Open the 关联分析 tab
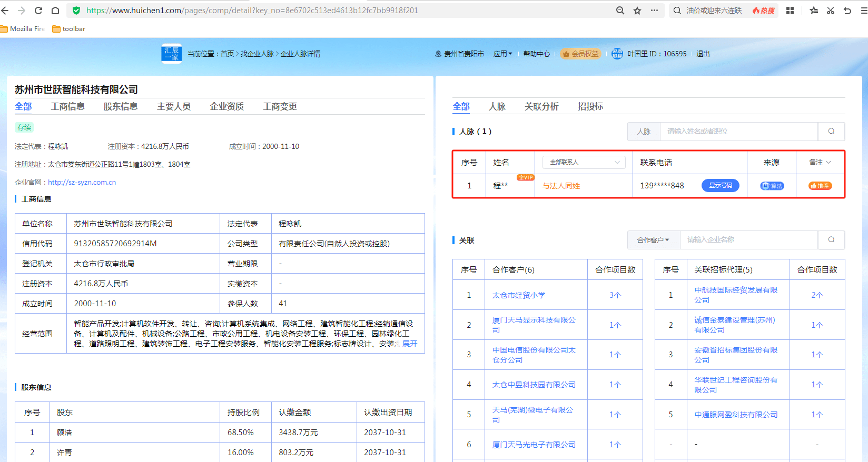This screenshot has height=462, width=868. tap(541, 106)
